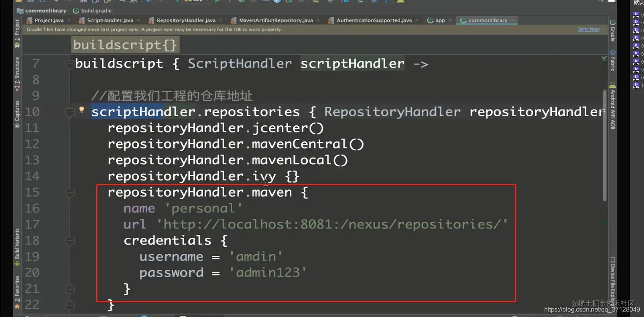Open the Favorites tool window
Screen dimensions: 644x317
(x=17, y=292)
